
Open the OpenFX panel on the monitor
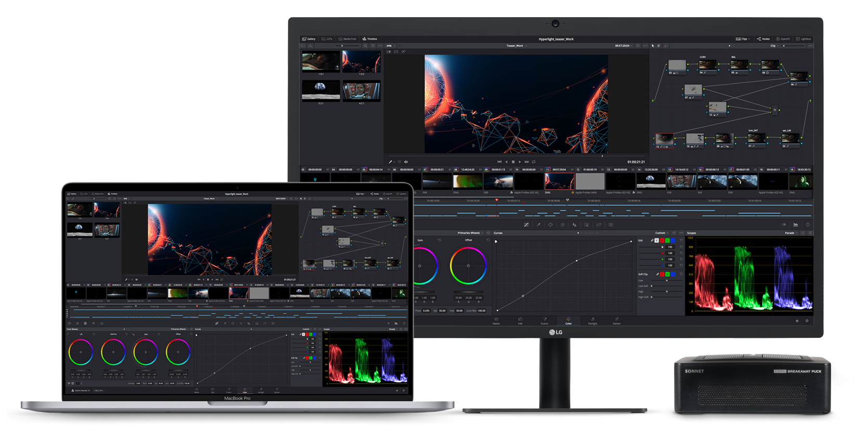pos(783,39)
